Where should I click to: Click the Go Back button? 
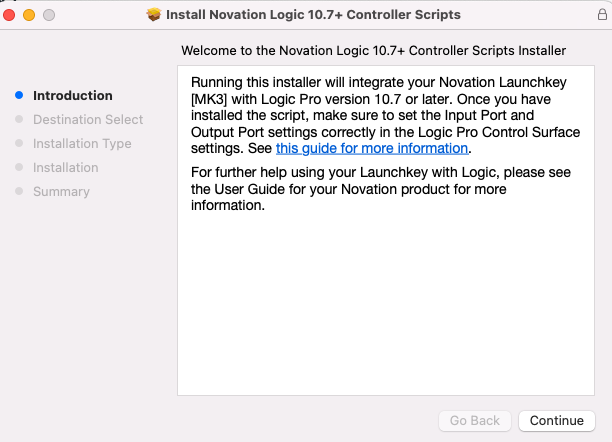[475, 421]
